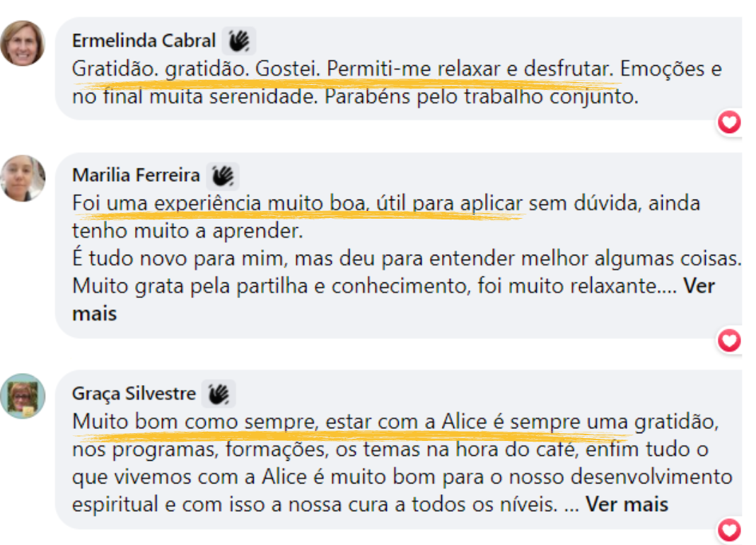Open heart reaction on Marilia Ferreira's comment
Screen dimensions: 756x545
[x=729, y=341]
